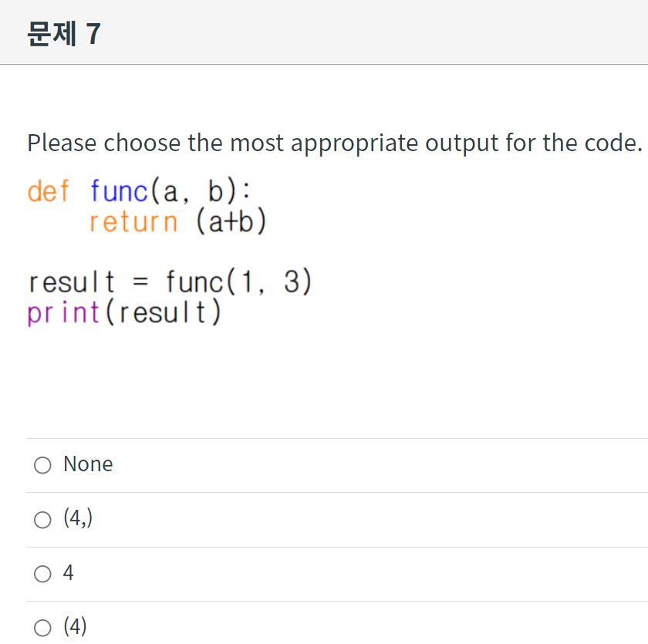Click the (4) answer label text
The width and height of the screenshot is (648, 644).
(x=75, y=626)
